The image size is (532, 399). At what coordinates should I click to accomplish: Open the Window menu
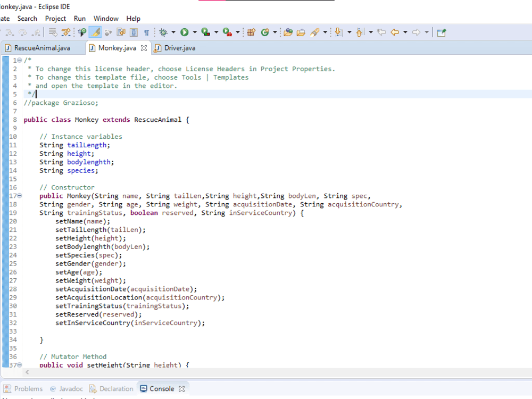pyautogui.click(x=106, y=18)
